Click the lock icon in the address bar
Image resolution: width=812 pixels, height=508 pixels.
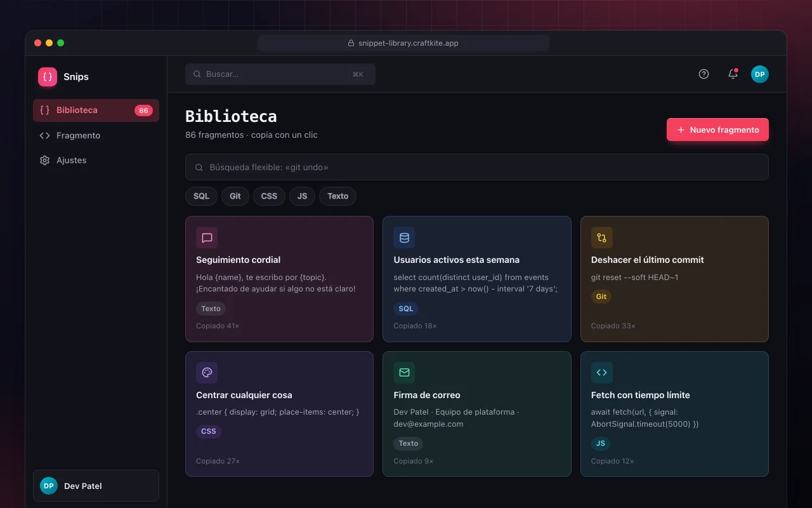351,43
